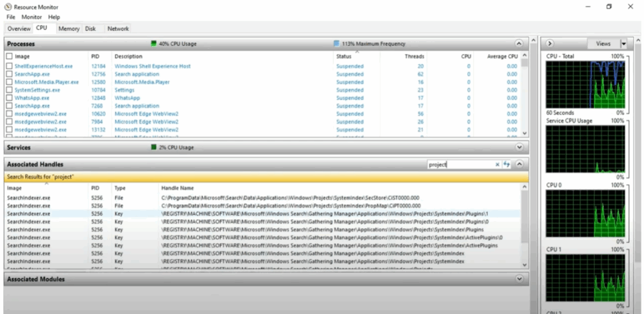Check the Microsoft.Media.Player.exe checkbox

[x=9, y=82]
